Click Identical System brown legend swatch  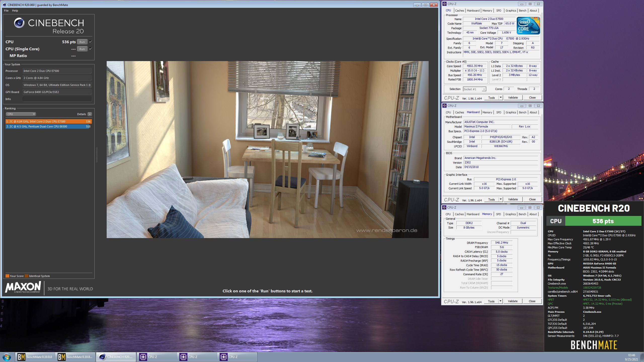(26, 276)
